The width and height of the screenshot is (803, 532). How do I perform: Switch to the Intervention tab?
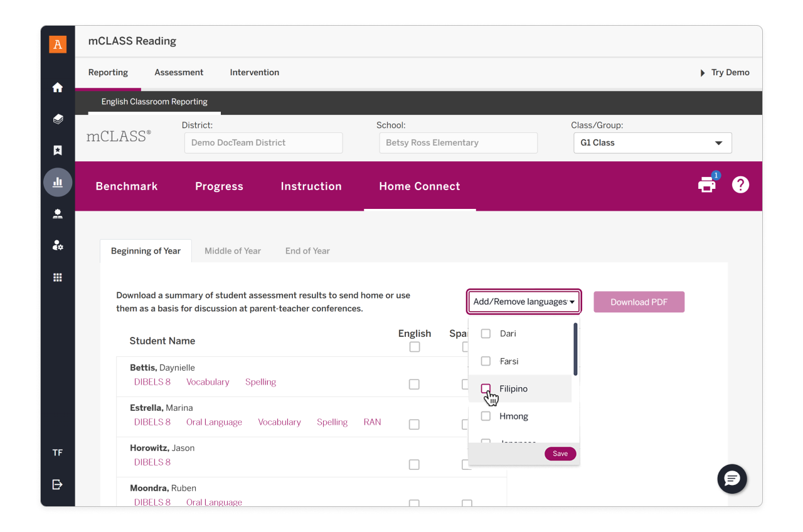[255, 73]
